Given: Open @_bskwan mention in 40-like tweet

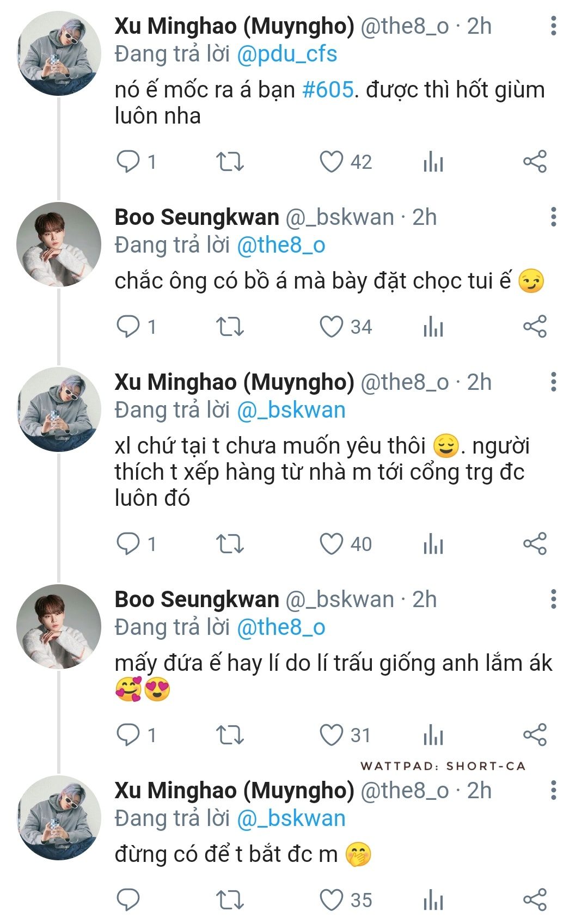Looking at the screenshot, I should click(x=291, y=410).
